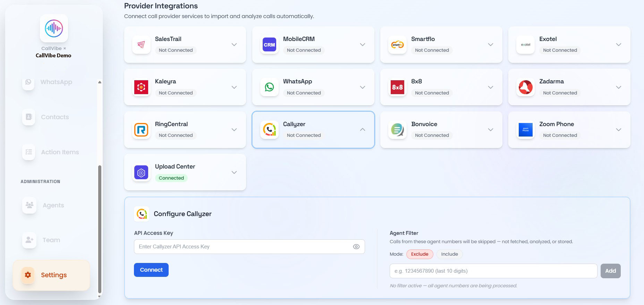
Task: Select Exclude filter mode
Action: coord(420,254)
